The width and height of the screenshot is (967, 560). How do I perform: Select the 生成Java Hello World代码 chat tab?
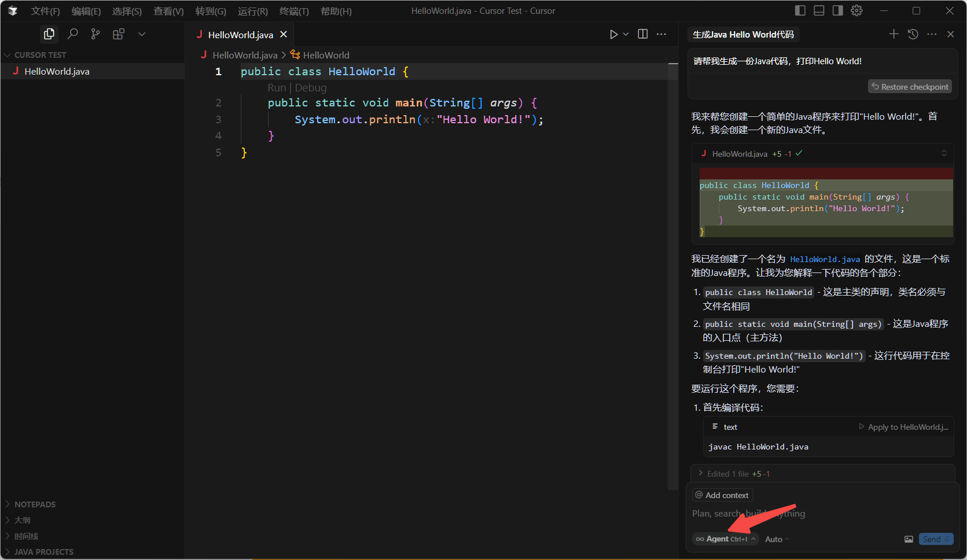pos(743,35)
